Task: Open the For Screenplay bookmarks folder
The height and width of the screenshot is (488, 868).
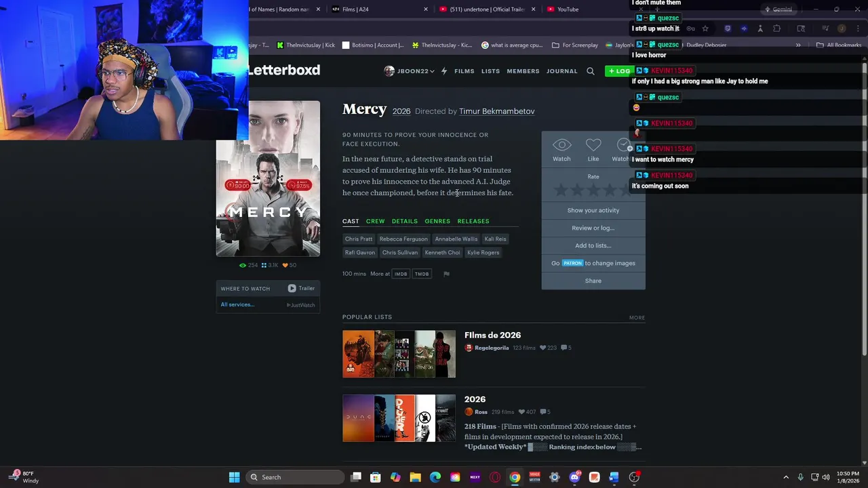Action: [x=575, y=45]
